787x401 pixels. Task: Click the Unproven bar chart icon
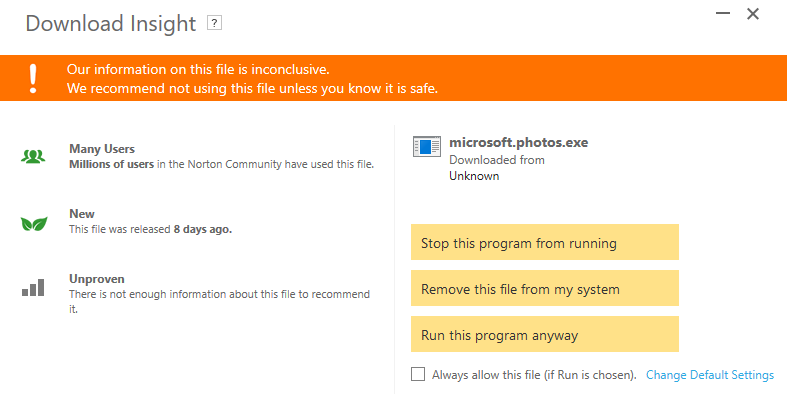(33, 288)
